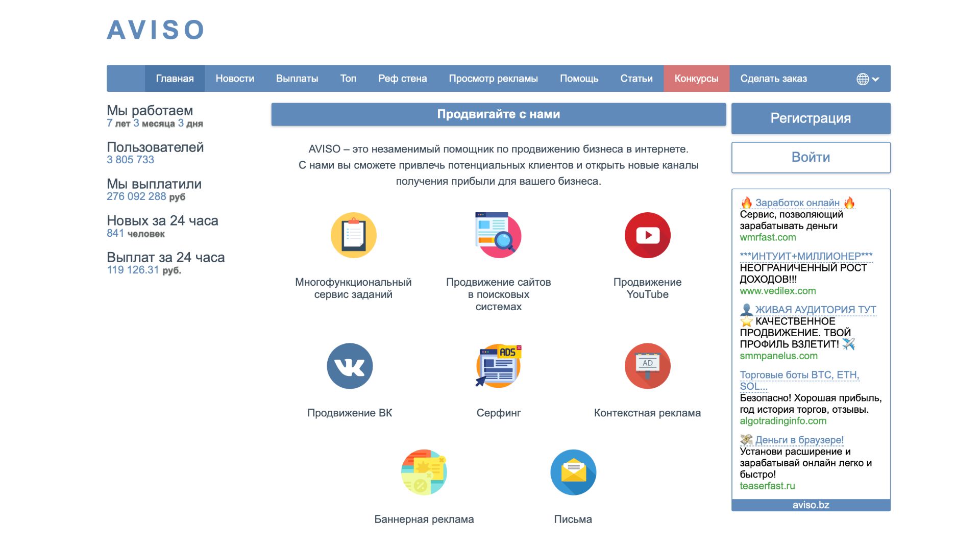Open Деньги в браузере ad link
The width and height of the screenshot is (980, 550).
[792, 440]
